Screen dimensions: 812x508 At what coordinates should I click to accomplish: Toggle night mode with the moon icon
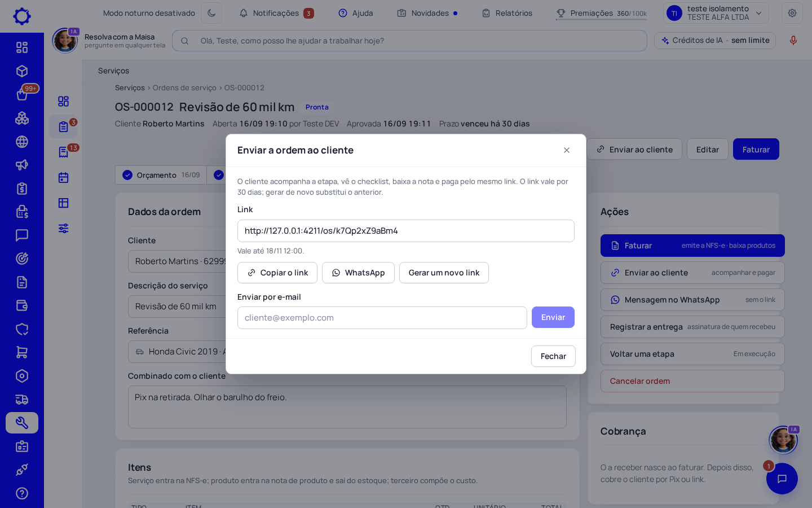click(x=211, y=13)
